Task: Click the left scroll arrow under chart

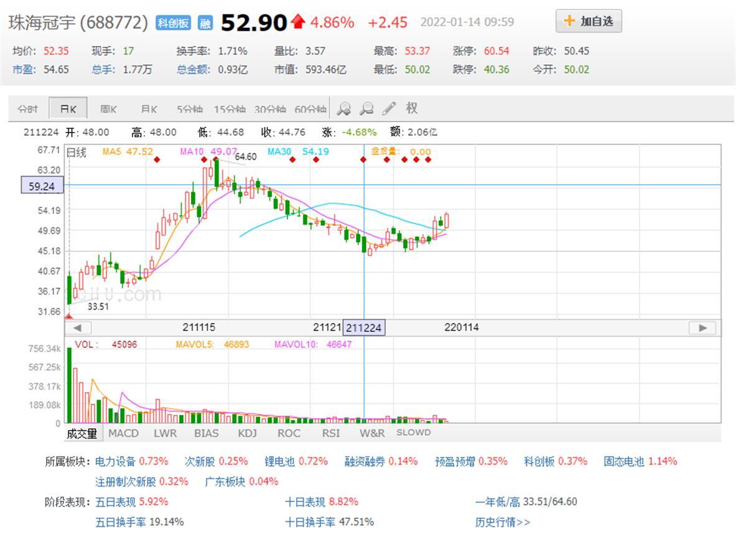Action: click(x=78, y=328)
